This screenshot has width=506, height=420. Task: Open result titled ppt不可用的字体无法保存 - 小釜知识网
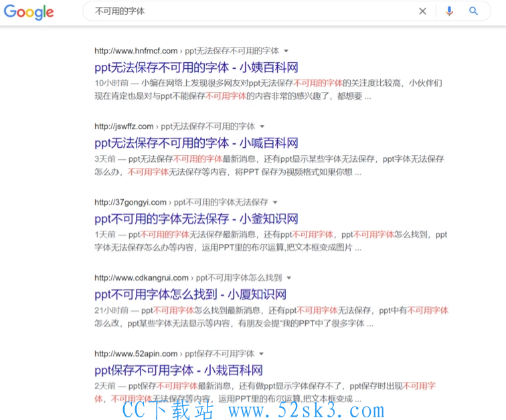(x=196, y=219)
